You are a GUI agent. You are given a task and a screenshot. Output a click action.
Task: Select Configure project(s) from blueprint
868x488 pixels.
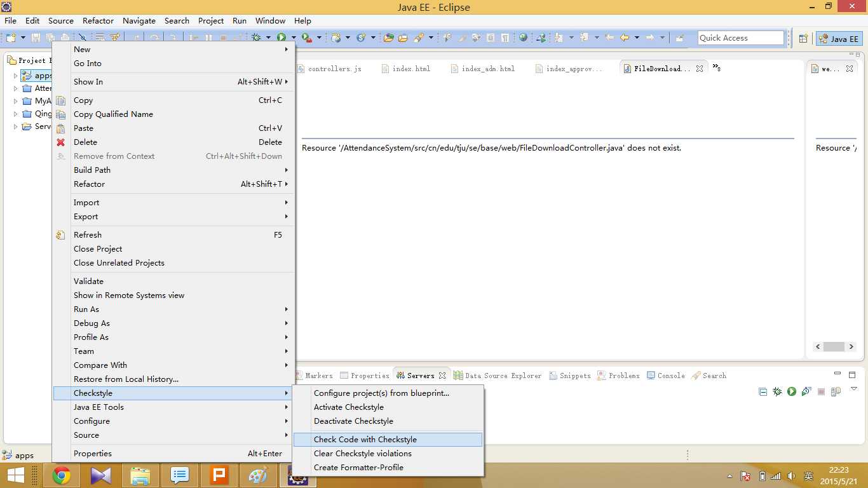point(388,393)
